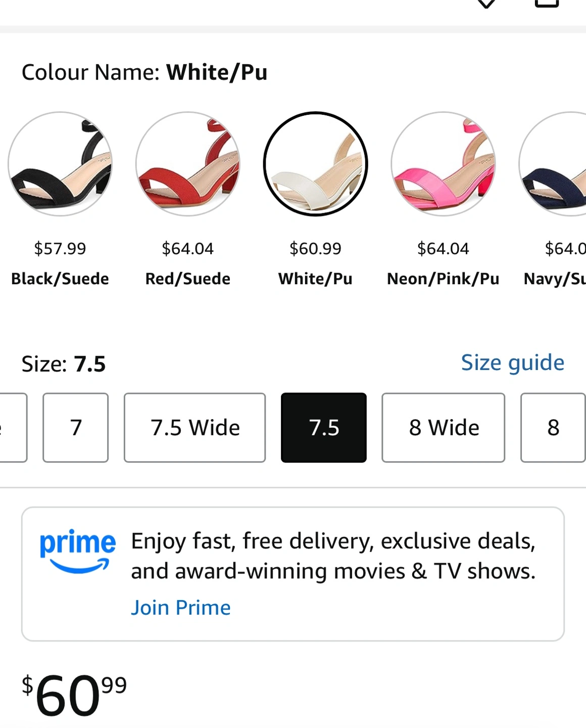Viewport: 586px width, 728px height.
Task: Choose the Red/Suede shoe thumbnail
Action: 188,164
